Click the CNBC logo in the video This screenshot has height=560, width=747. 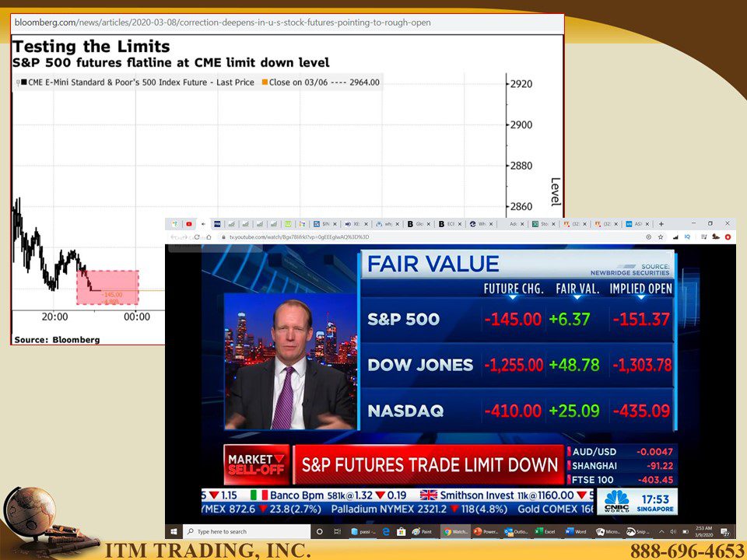tap(616, 501)
